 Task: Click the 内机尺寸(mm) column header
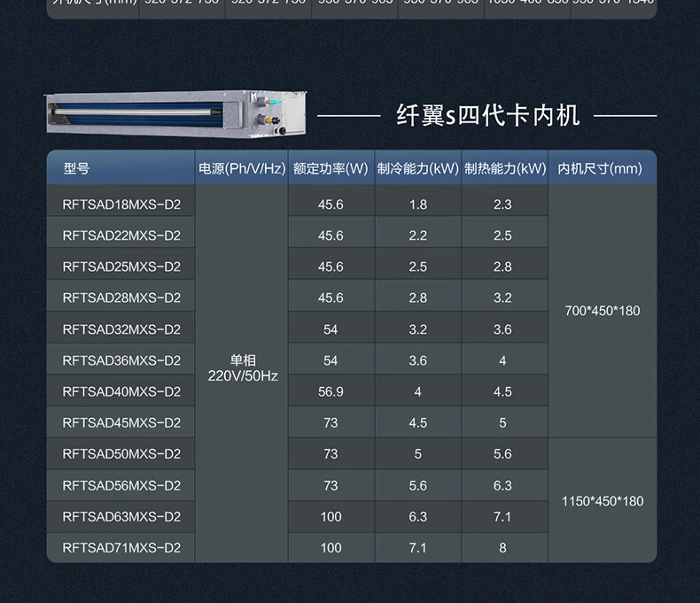coord(601,168)
